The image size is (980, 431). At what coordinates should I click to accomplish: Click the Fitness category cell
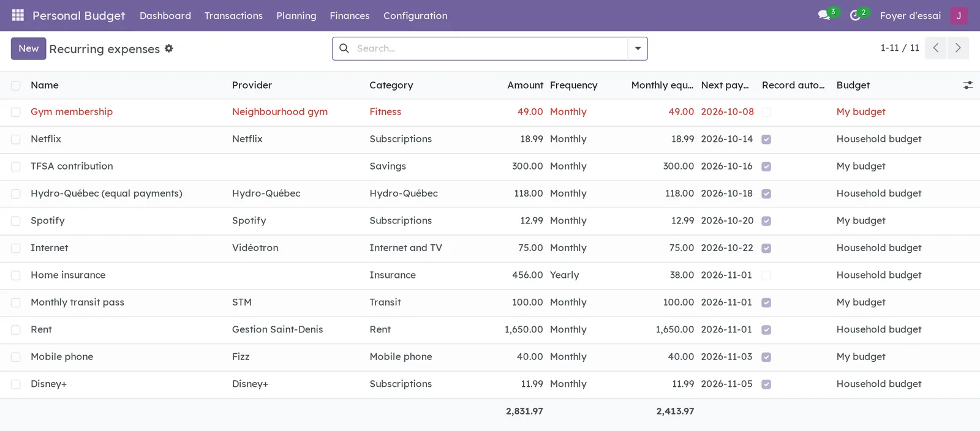(385, 111)
